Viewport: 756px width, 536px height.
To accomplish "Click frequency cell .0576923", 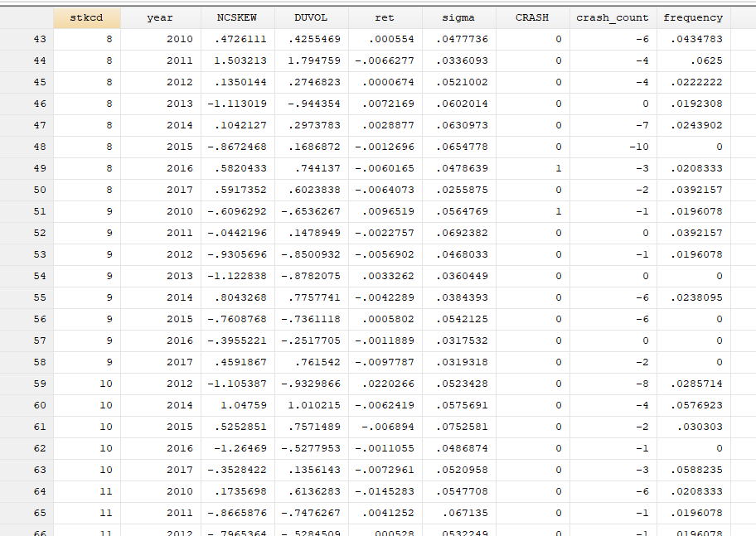I will click(693, 405).
